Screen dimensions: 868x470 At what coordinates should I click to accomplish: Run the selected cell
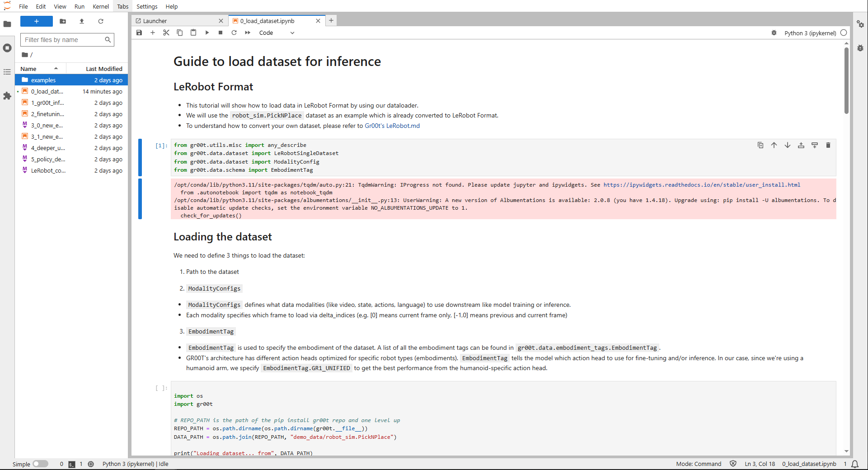[x=207, y=33]
